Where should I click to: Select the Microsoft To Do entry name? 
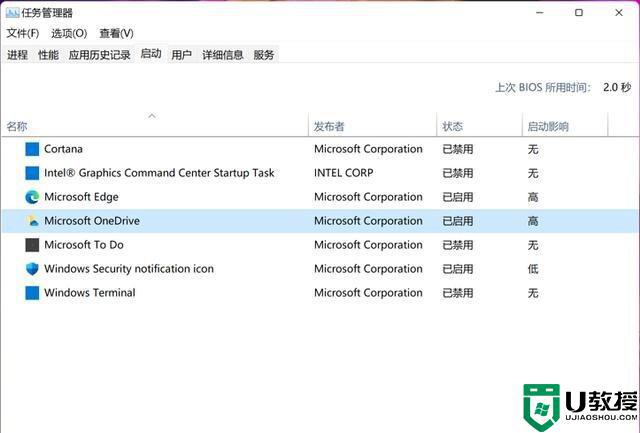[84, 245]
